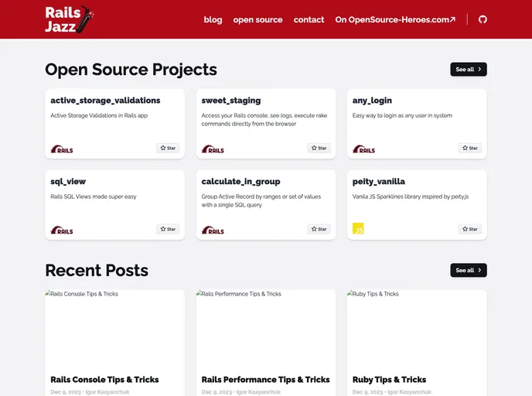The width and height of the screenshot is (532, 396).
Task: Click 'Easy way to login as any user' text
Action: 402,115
